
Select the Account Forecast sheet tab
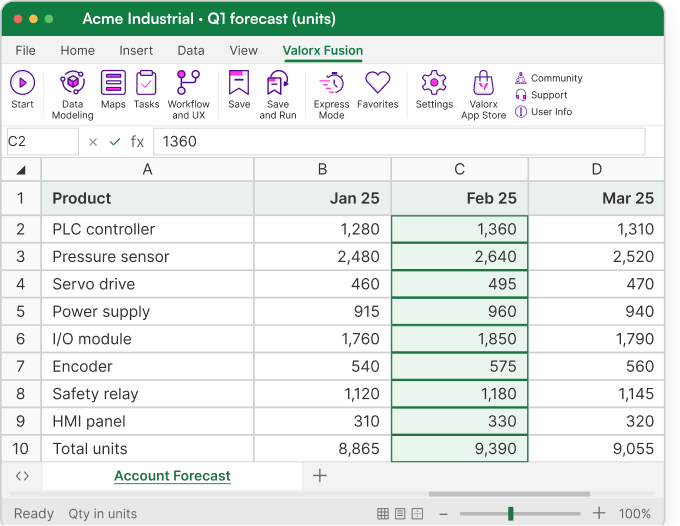click(x=172, y=476)
